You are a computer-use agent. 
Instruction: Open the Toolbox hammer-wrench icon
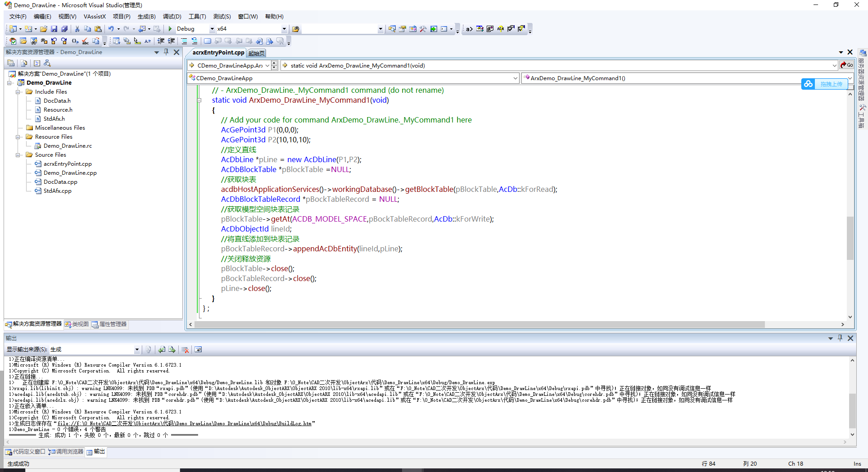tap(423, 29)
